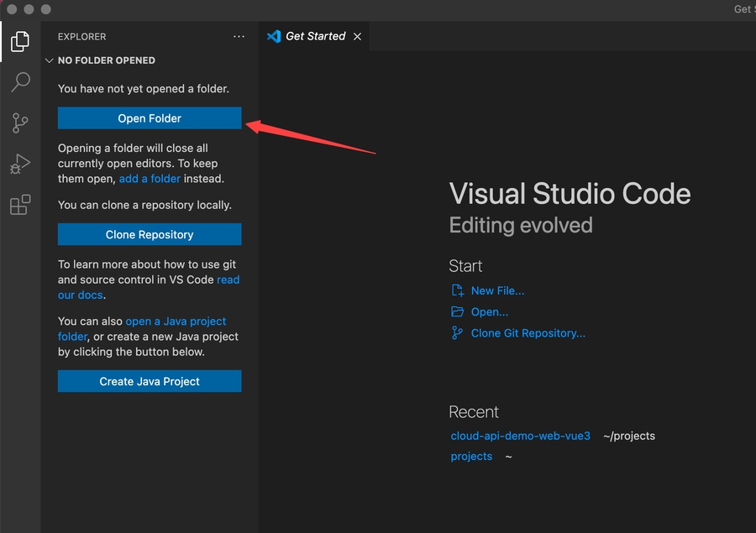Click "open a Java project folder" link
756x533 pixels.
tap(176, 321)
